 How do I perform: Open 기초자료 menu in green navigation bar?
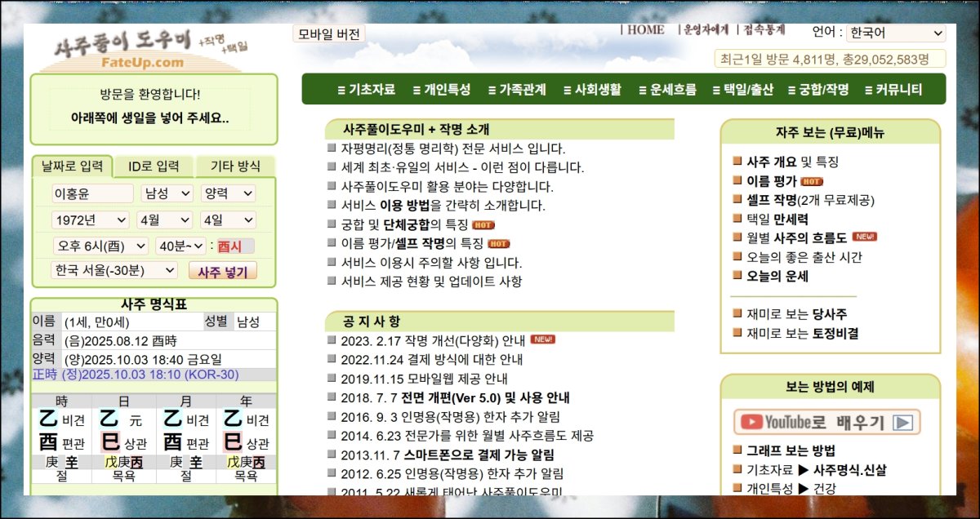tap(366, 90)
